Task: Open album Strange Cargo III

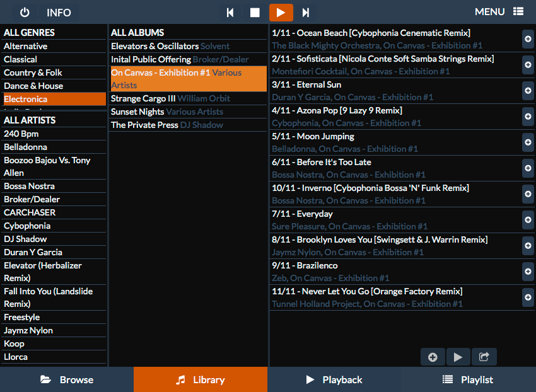Action: point(189,98)
